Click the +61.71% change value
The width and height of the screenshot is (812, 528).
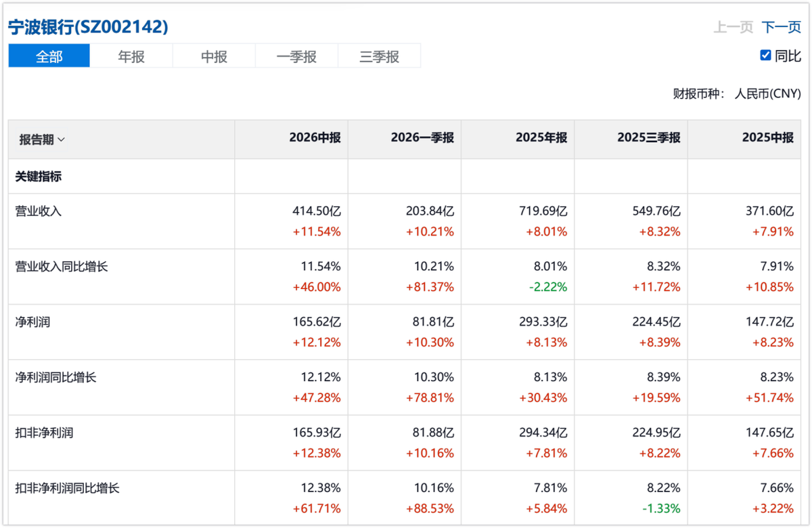point(317,508)
